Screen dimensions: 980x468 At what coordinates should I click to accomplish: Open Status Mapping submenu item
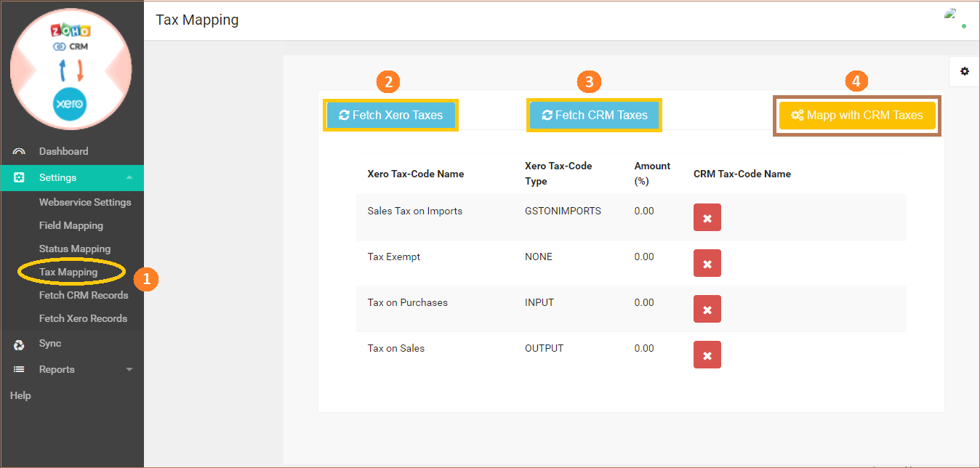(x=75, y=249)
